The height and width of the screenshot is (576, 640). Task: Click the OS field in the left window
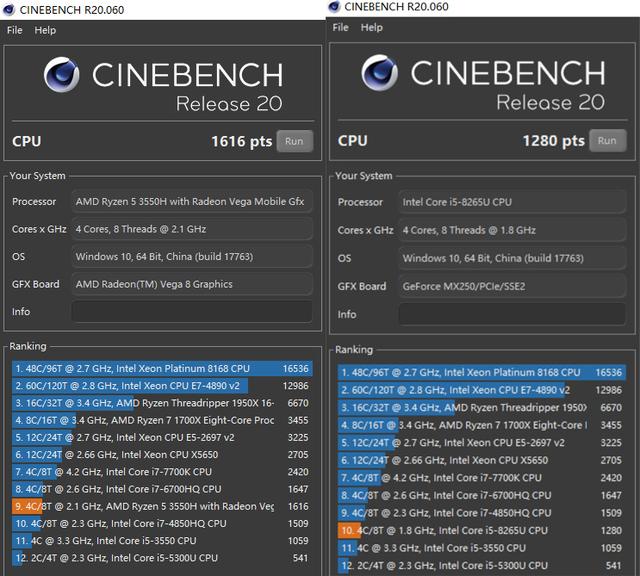click(192, 256)
